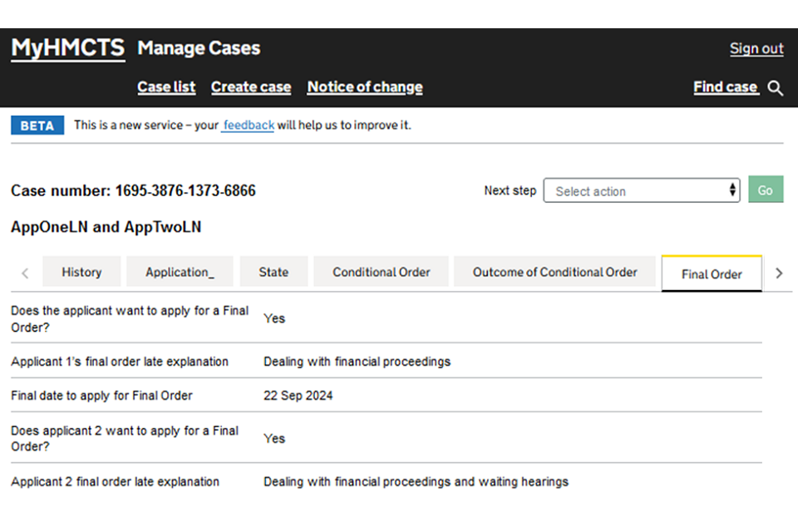798x532 pixels.
Task: Open the State tab
Action: [x=273, y=272]
